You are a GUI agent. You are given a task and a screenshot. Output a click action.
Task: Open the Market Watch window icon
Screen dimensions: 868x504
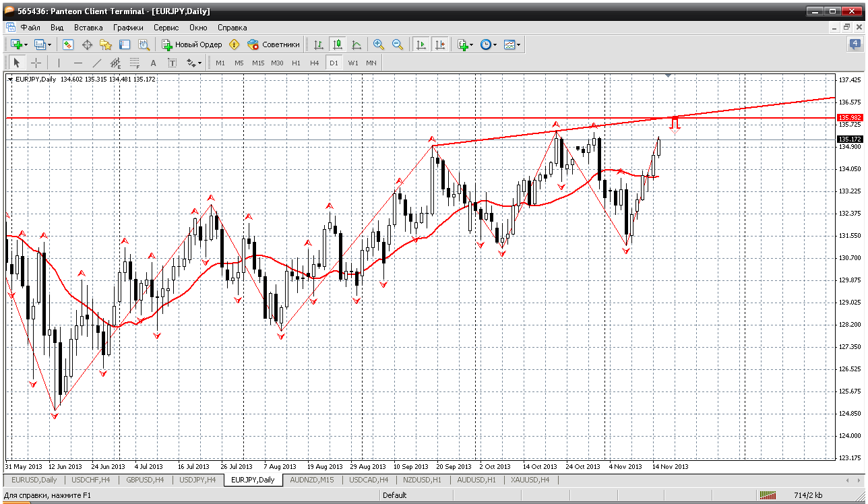click(x=68, y=44)
